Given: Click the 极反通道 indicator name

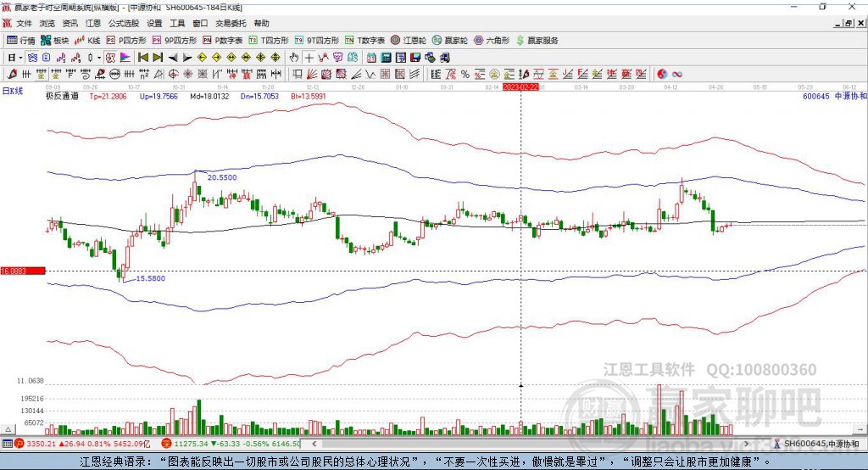Looking at the screenshot, I should (x=62, y=96).
